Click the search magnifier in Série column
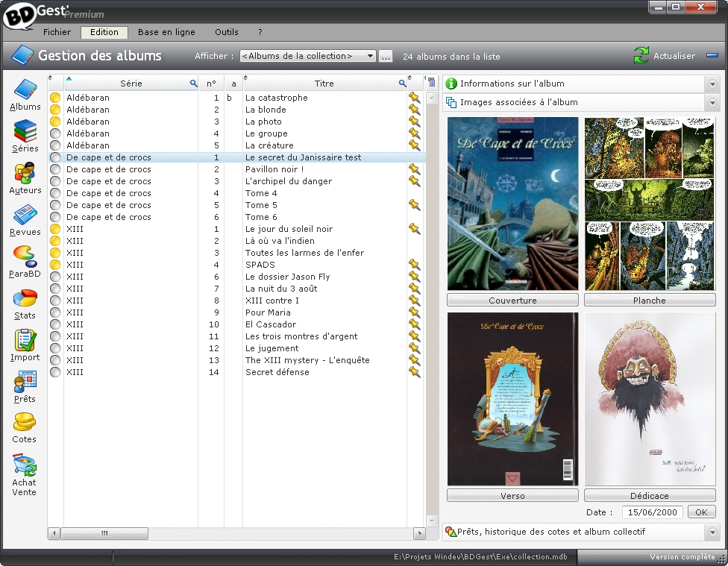The image size is (728, 566). [x=193, y=83]
